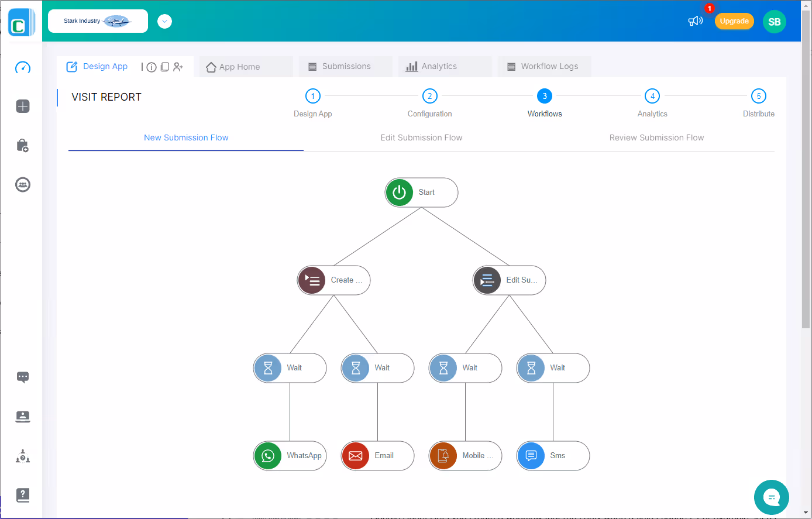Screen dimensions: 812x519
Task: Switch to the App Home tab
Action: coord(246,67)
